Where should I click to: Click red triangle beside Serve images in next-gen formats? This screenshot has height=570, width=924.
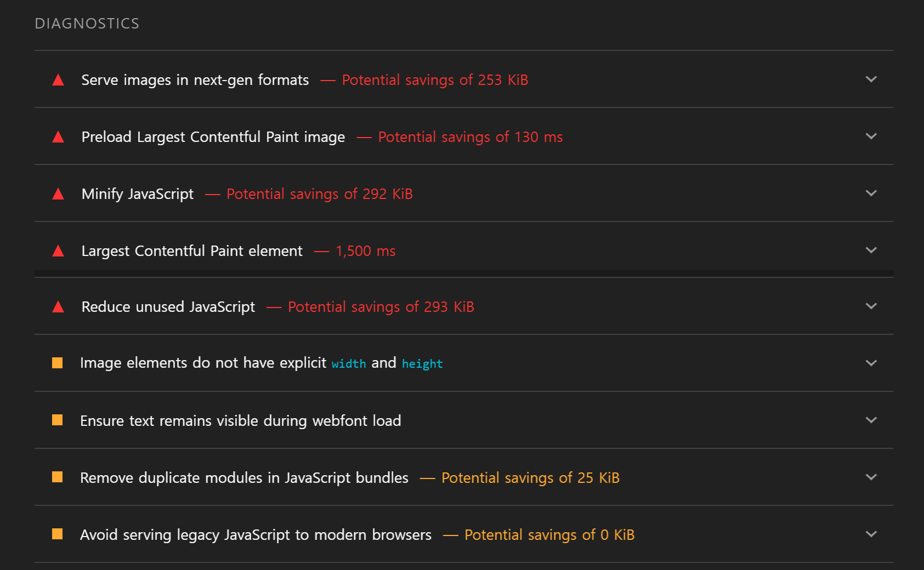(58, 81)
